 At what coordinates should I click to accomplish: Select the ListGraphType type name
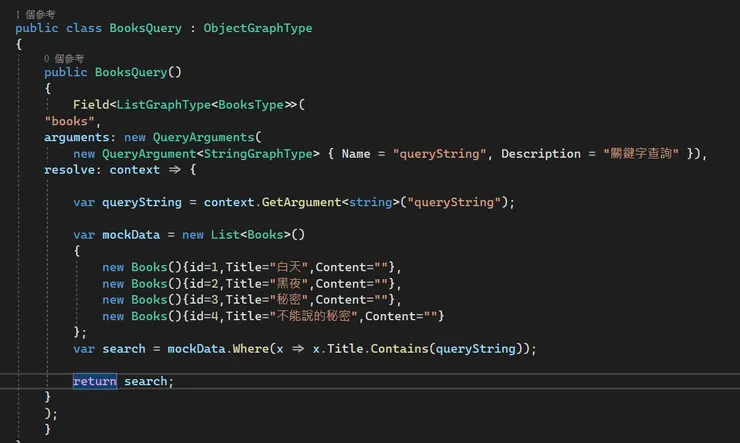point(163,105)
